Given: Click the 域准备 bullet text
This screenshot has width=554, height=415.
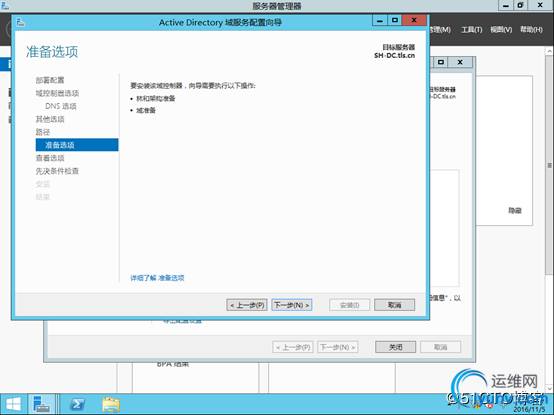Looking at the screenshot, I should (146, 111).
